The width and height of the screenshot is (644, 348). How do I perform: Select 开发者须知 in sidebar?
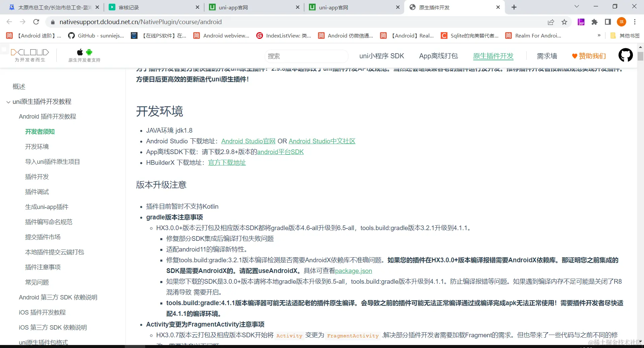click(40, 131)
